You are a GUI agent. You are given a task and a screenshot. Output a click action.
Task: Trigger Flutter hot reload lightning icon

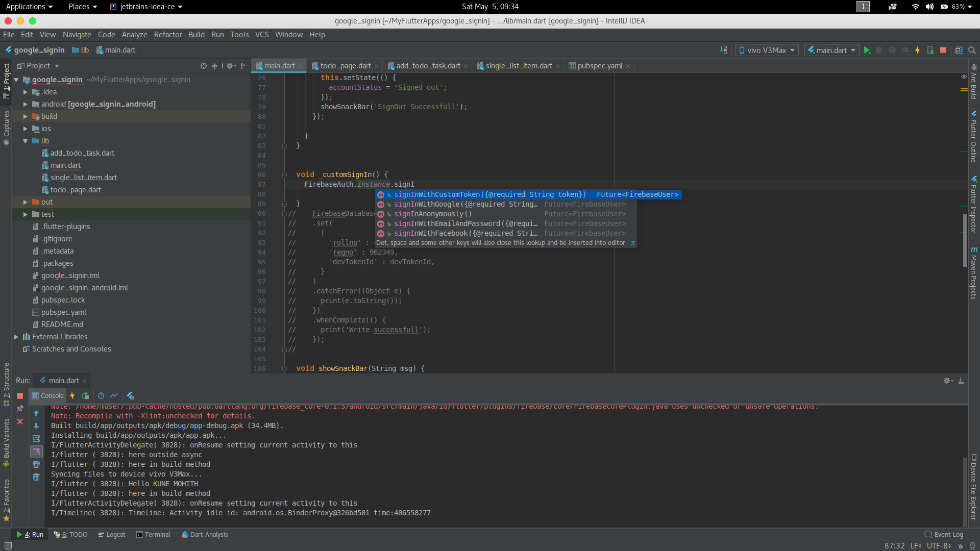(917, 50)
